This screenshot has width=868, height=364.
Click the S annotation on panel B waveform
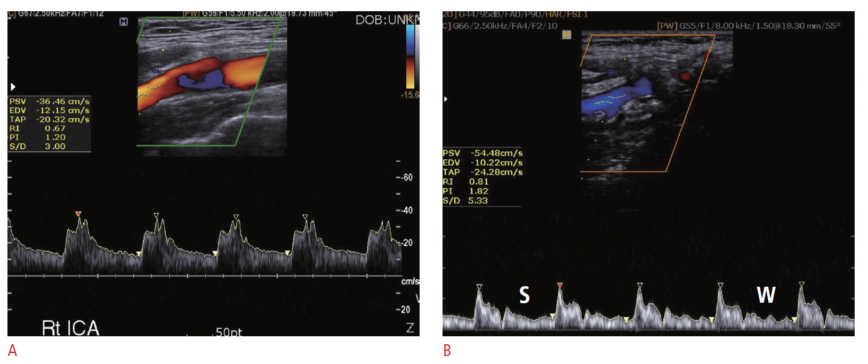[x=524, y=295]
